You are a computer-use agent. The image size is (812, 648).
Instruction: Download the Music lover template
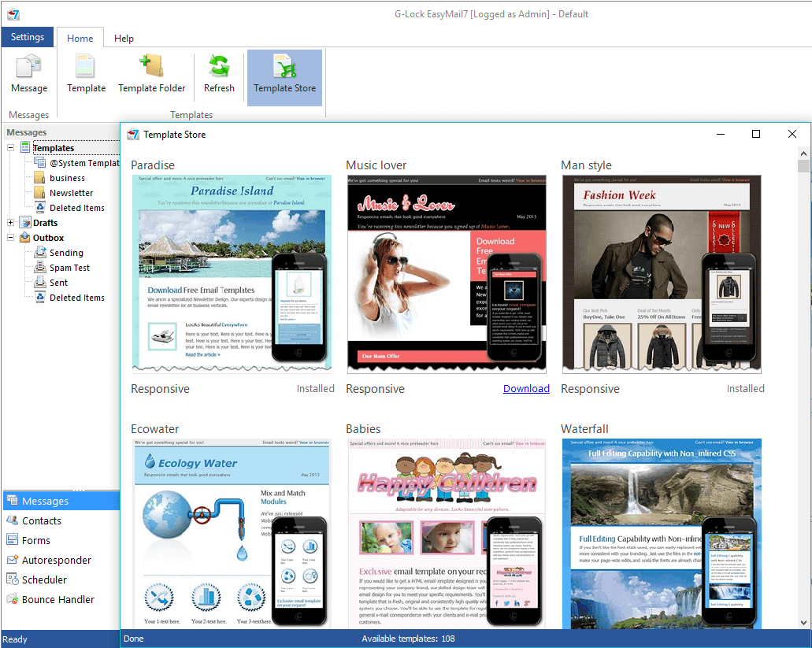[526, 388]
